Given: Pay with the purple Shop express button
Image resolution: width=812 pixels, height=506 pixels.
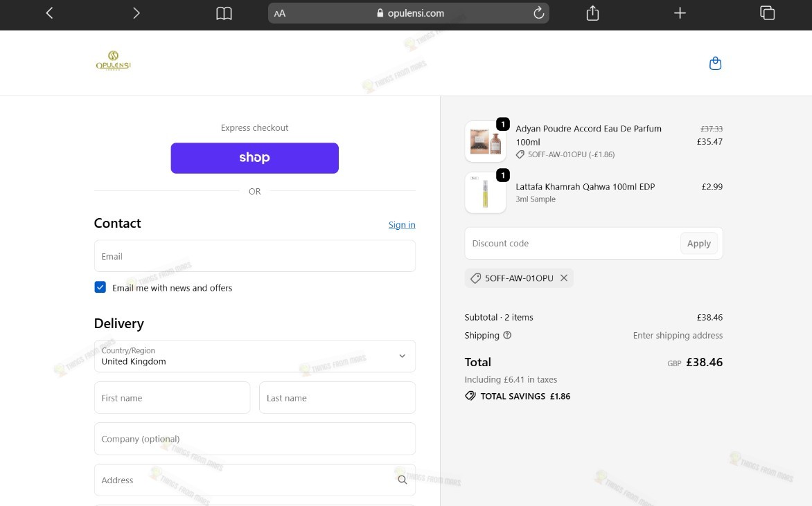Looking at the screenshot, I should pos(255,158).
